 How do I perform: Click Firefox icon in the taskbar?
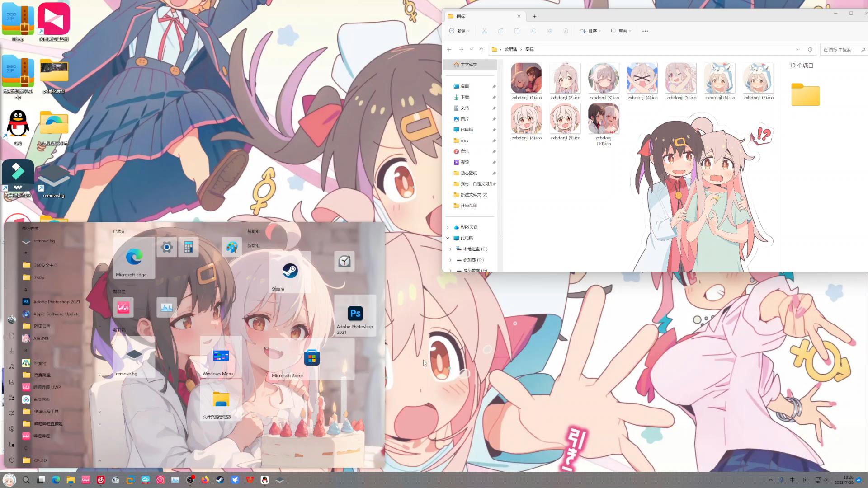pyautogui.click(x=205, y=480)
